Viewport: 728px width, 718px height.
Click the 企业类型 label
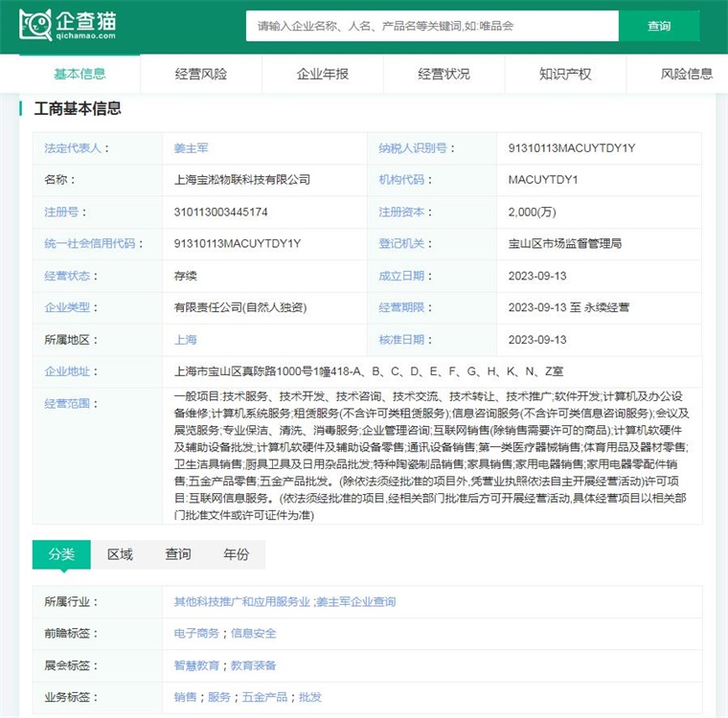pos(67,307)
